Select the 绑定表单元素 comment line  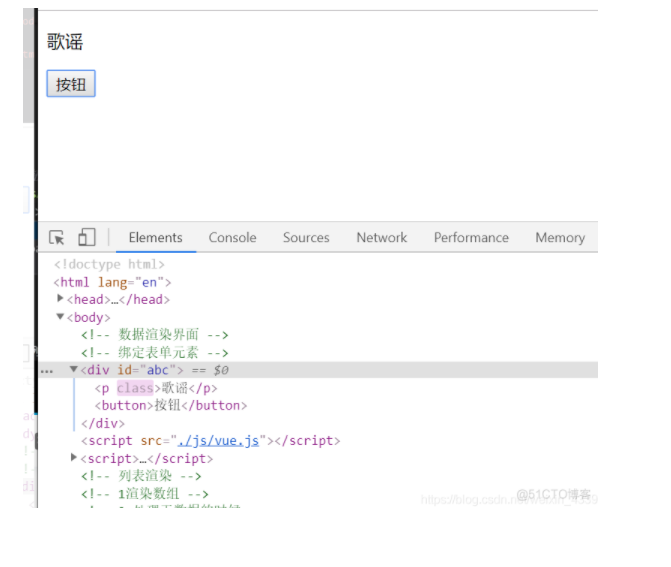154,353
